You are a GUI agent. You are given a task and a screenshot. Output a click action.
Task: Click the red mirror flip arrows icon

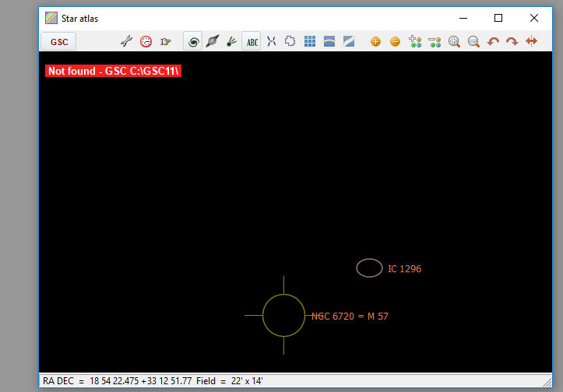click(x=531, y=41)
